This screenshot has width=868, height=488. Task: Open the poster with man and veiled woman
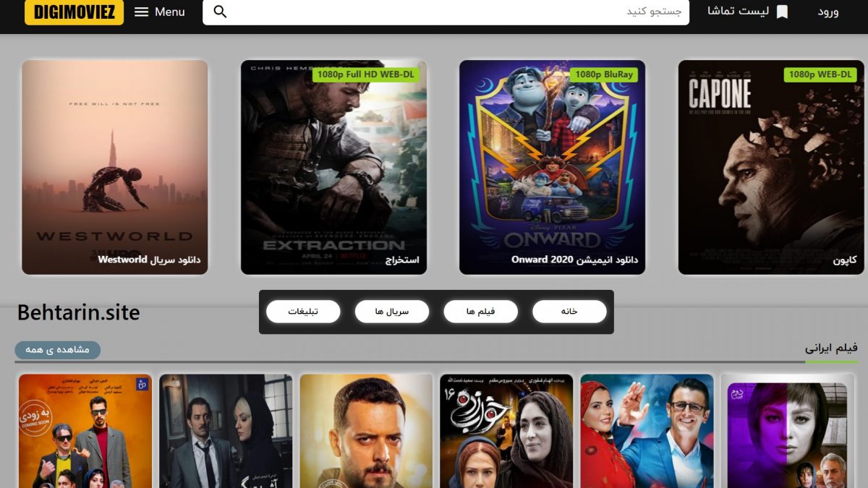click(226, 431)
